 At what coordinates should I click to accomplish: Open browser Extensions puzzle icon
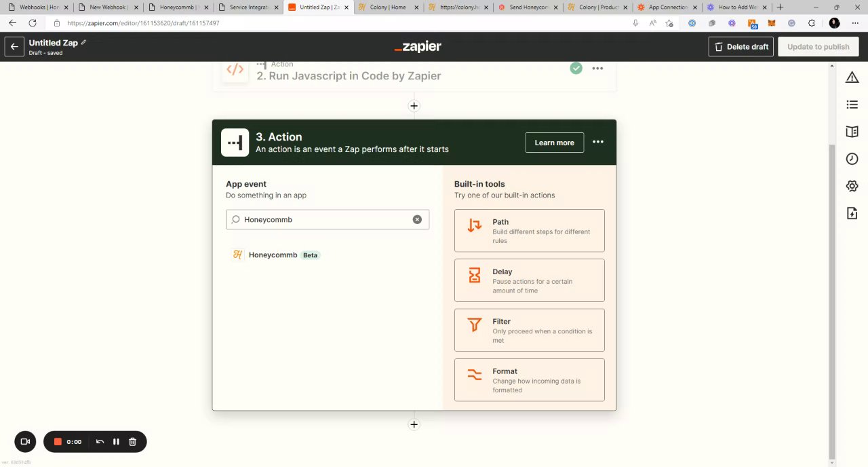pyautogui.click(x=812, y=23)
